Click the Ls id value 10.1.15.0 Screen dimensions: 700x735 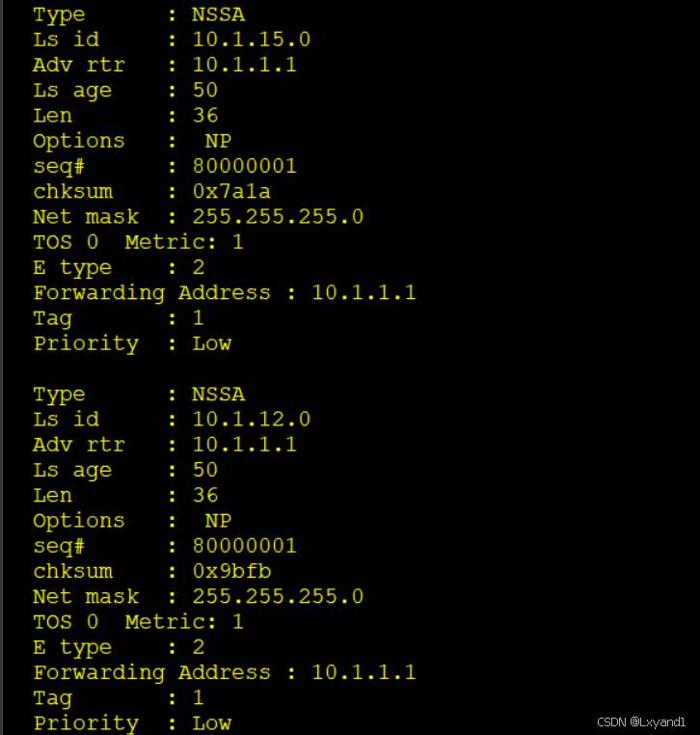(251, 40)
